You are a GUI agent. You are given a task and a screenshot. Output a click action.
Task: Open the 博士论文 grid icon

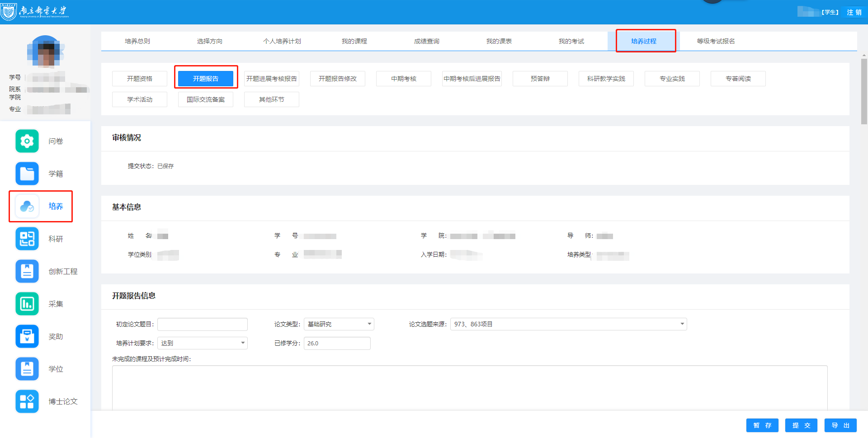click(x=27, y=401)
